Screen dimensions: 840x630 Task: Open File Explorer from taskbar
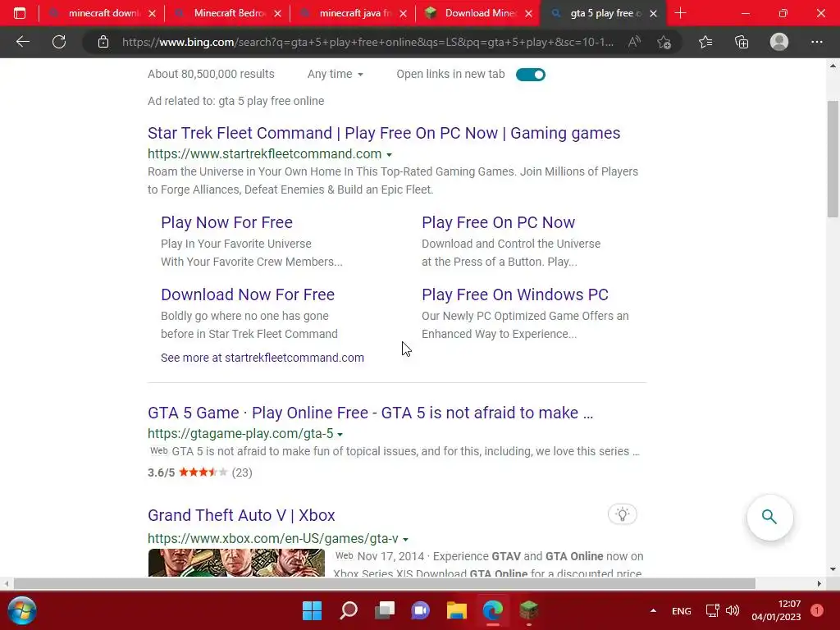(x=457, y=610)
